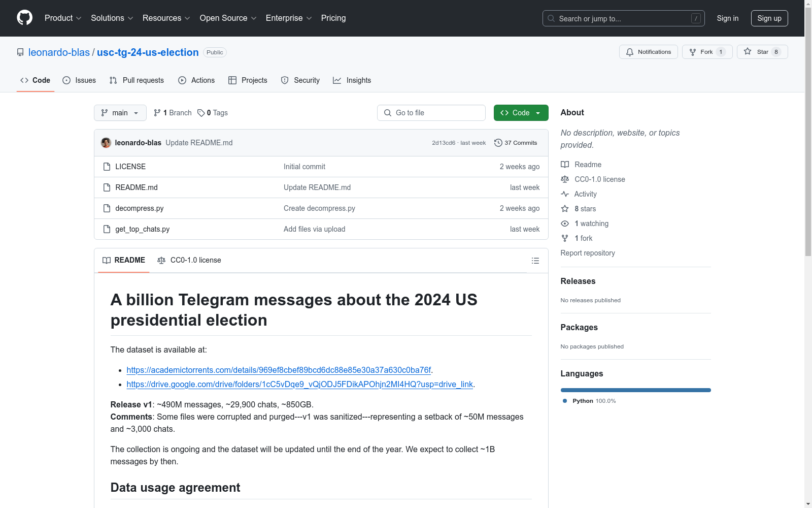This screenshot has height=508, width=812.
Task: Click the repository icon beside leonardo-blas
Action: coord(20,52)
